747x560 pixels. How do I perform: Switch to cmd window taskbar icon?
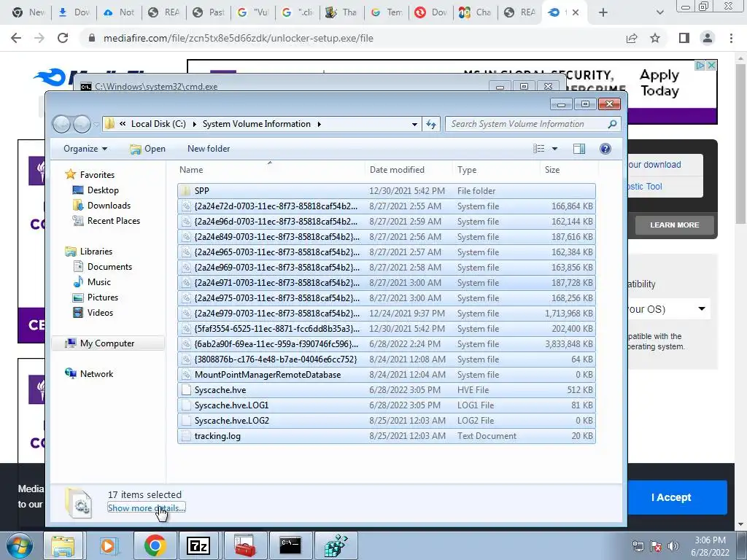tap(290, 545)
